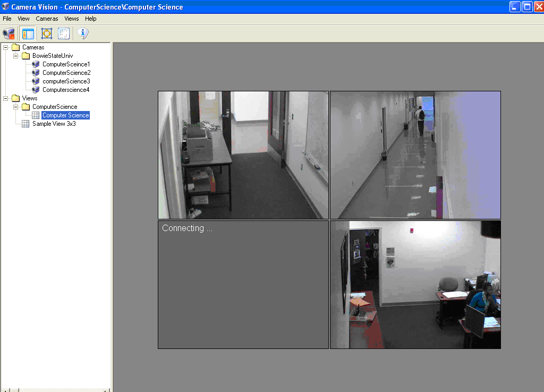544x392 pixels.
Task: Open the Help menu
Action: pos(90,19)
